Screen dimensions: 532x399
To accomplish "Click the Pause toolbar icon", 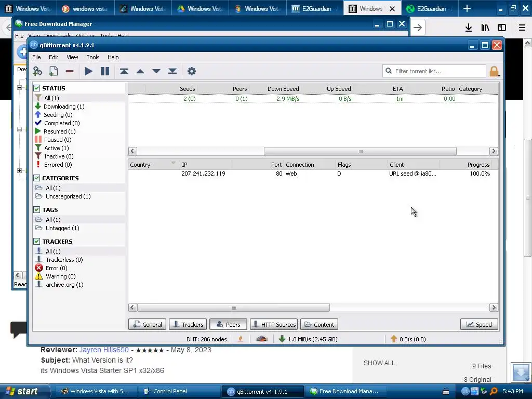I will [x=105, y=71].
